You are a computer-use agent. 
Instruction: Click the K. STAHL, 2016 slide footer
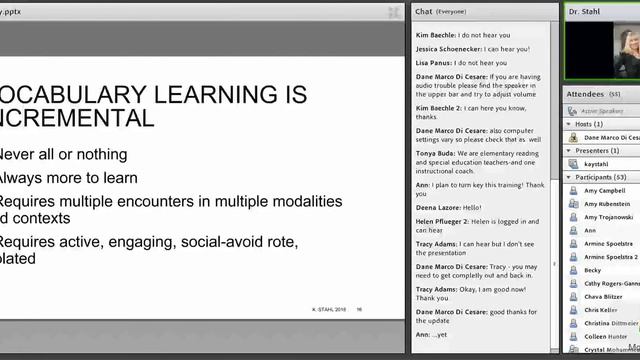click(329, 309)
